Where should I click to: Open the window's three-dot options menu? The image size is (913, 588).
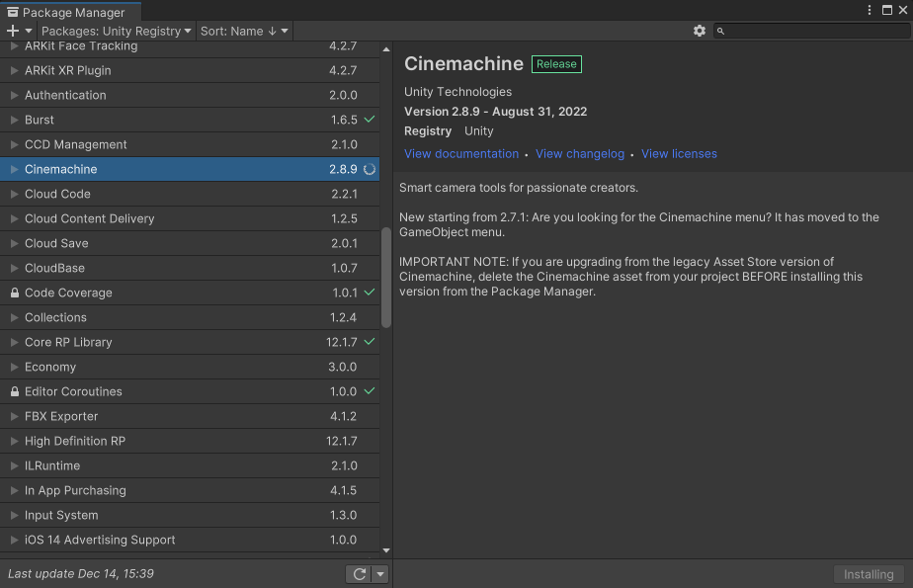pyautogui.click(x=870, y=10)
